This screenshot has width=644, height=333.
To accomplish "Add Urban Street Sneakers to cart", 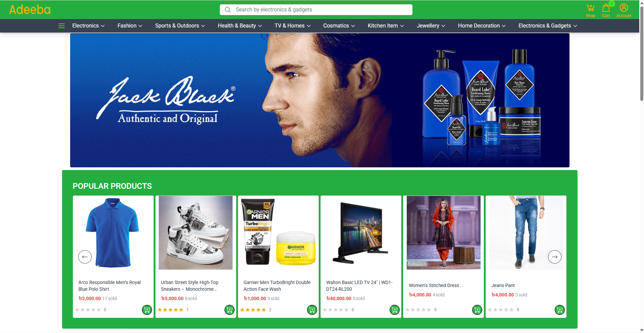I will tap(230, 310).
